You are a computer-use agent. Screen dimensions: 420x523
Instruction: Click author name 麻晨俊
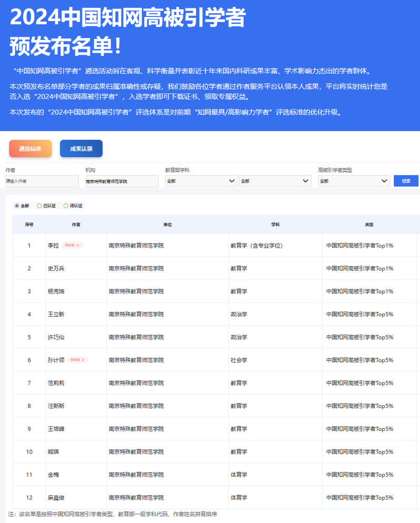pyautogui.click(x=56, y=498)
